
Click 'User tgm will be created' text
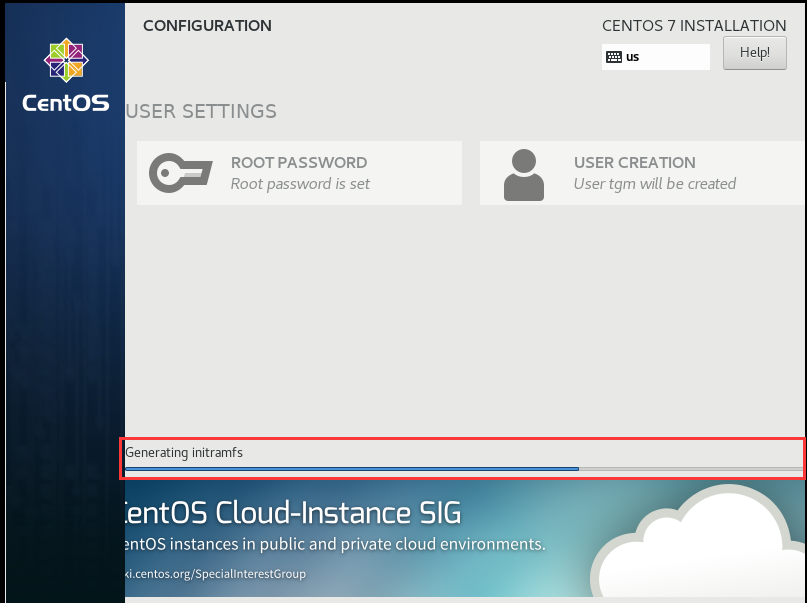coord(655,184)
